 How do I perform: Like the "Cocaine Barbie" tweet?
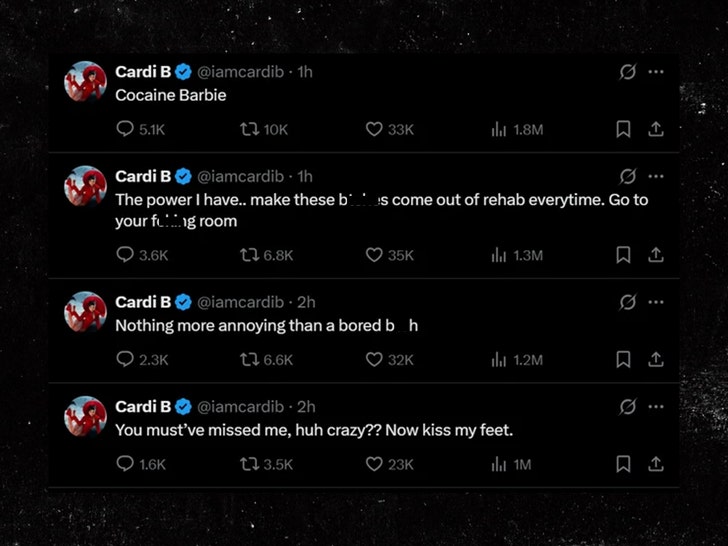[x=374, y=129]
